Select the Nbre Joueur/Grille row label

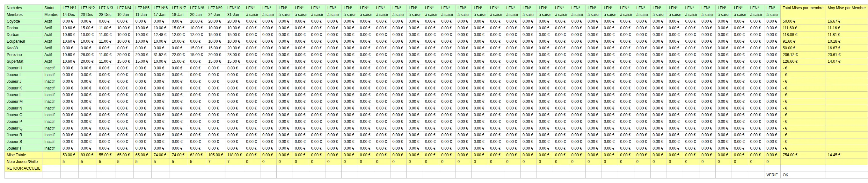coord(23,161)
